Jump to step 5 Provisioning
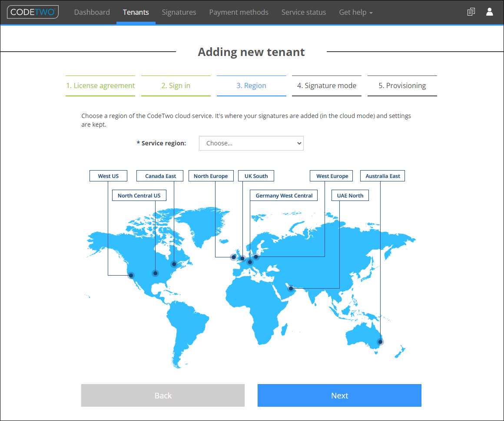 (402, 86)
